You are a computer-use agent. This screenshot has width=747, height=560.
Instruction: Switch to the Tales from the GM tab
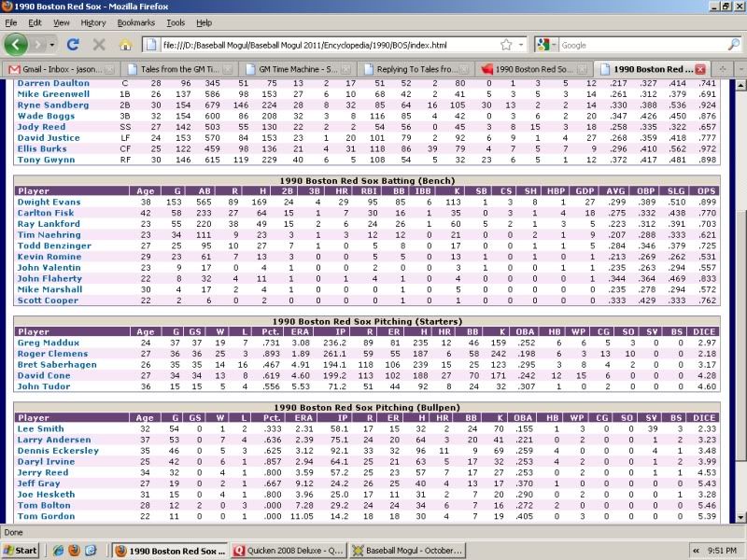179,69
